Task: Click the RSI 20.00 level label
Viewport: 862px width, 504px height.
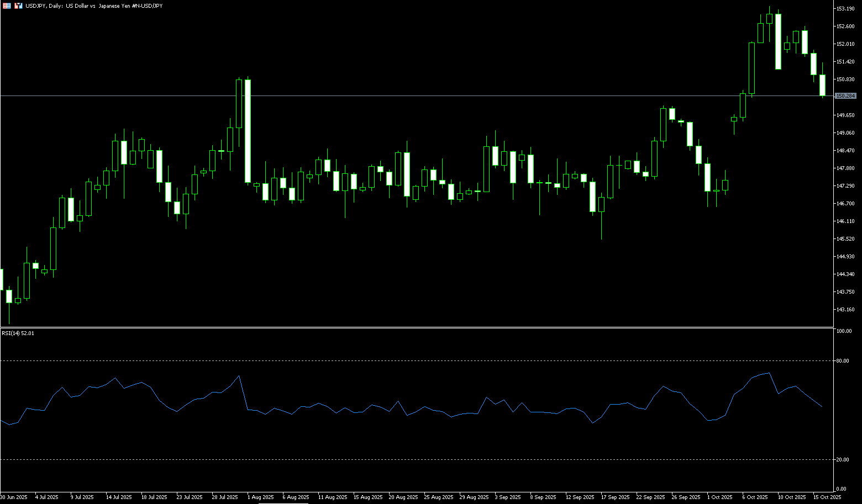Action: click(x=843, y=460)
